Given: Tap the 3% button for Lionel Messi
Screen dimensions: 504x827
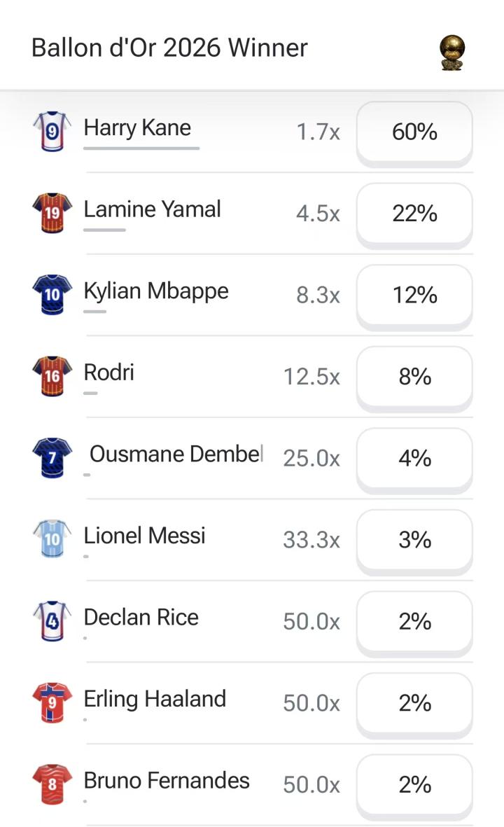Looking at the screenshot, I should (414, 540).
